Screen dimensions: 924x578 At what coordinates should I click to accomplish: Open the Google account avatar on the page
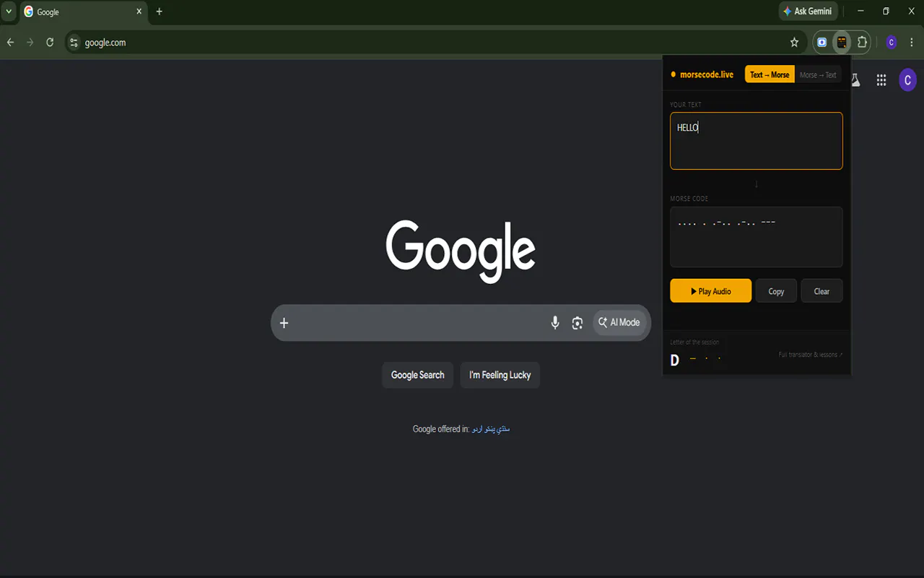pos(907,80)
